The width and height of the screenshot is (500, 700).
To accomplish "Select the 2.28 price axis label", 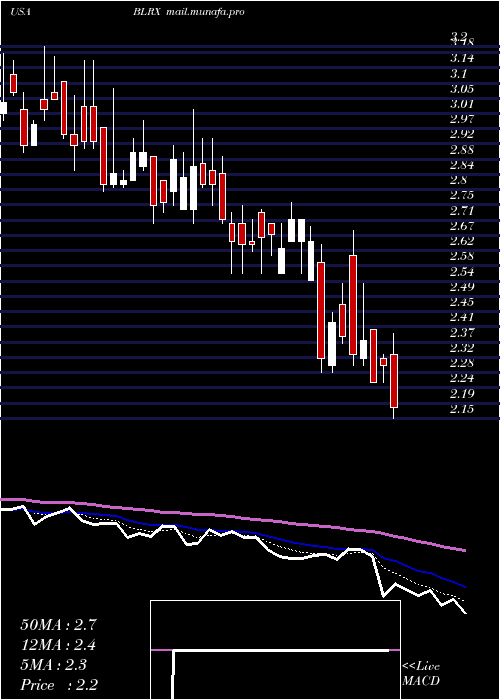I will [x=462, y=363].
